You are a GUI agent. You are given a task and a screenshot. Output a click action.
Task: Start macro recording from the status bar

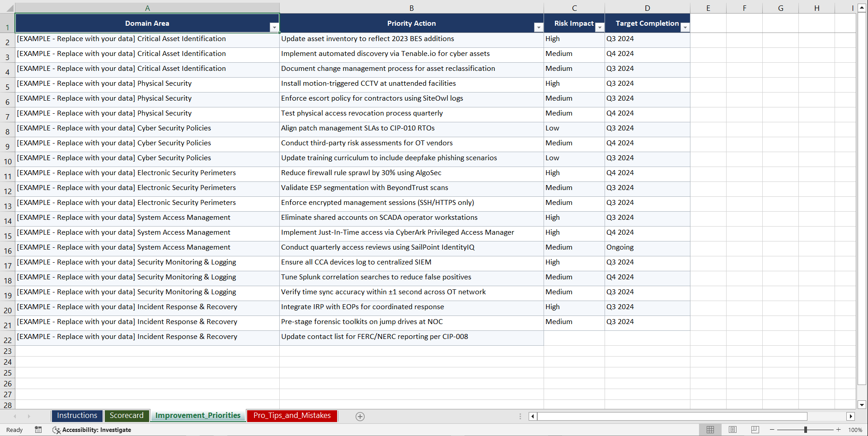click(x=38, y=430)
